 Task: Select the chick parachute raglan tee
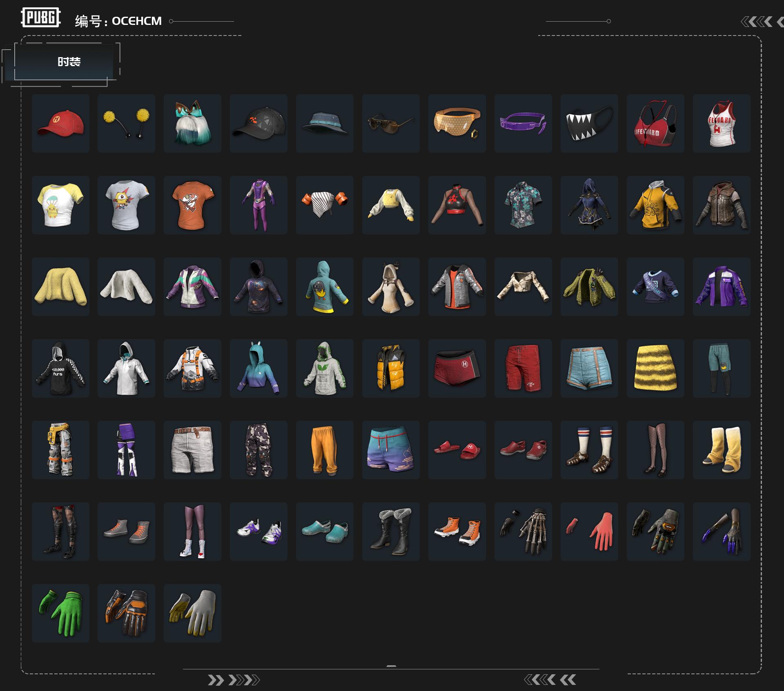click(60, 205)
